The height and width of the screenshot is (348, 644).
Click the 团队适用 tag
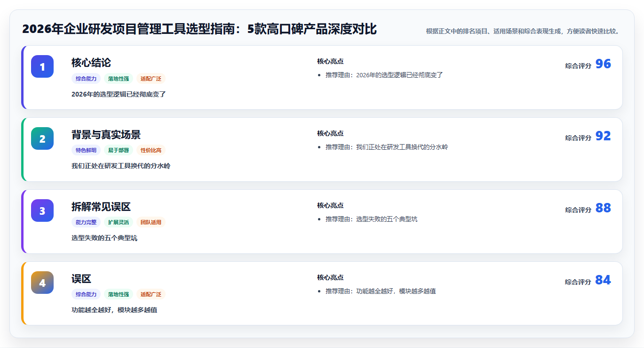pyautogui.click(x=151, y=222)
